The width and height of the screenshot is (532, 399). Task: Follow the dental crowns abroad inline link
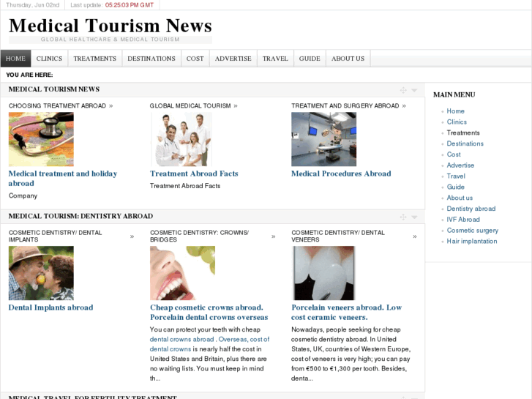tap(182, 339)
